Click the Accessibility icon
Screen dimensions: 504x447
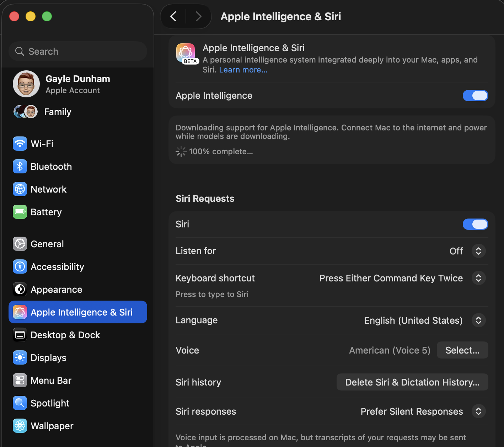tap(20, 266)
